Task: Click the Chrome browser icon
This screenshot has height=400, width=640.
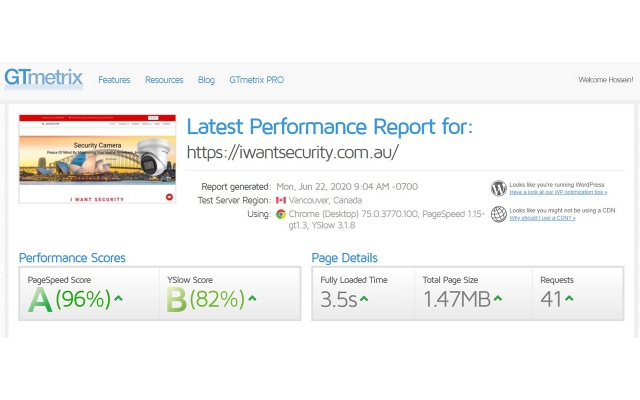Action: point(281,214)
